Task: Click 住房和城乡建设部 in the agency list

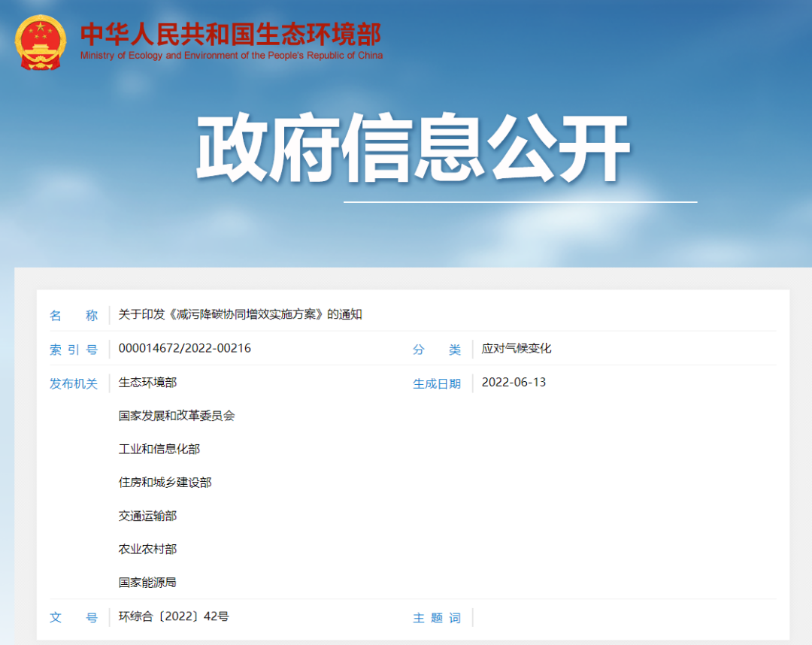Action: [x=165, y=482]
